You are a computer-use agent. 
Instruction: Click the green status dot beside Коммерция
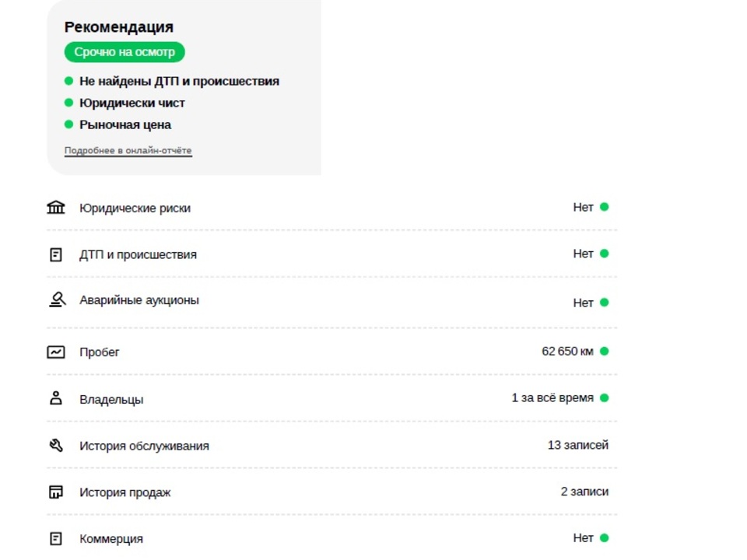[604, 537]
